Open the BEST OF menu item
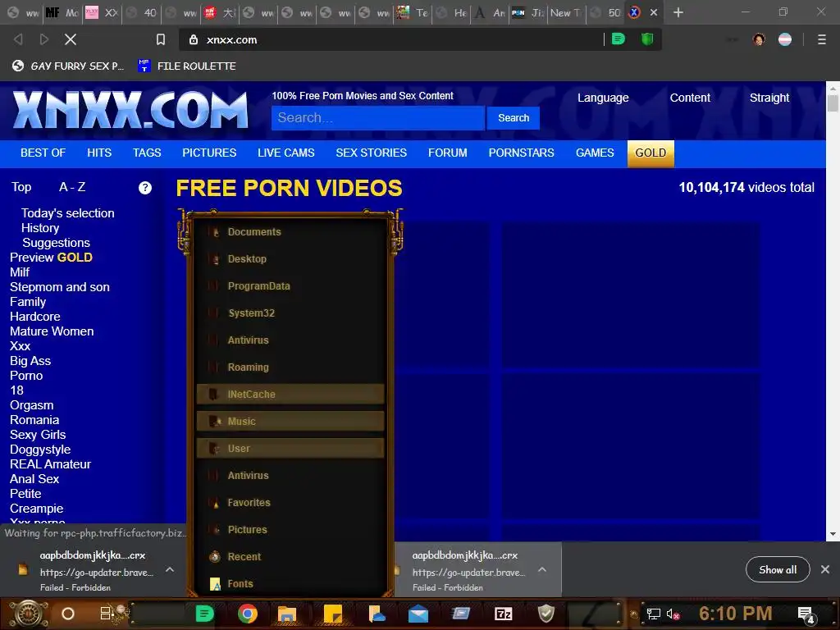 pos(43,153)
